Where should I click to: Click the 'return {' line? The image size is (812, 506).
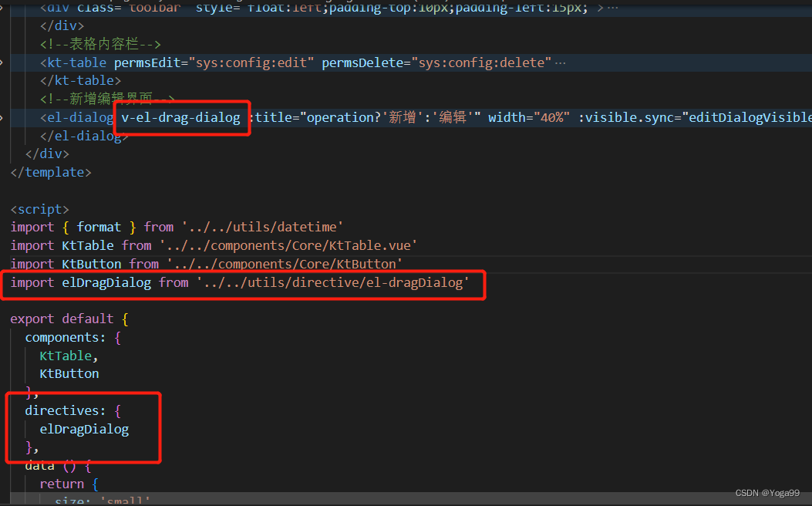[69, 484]
